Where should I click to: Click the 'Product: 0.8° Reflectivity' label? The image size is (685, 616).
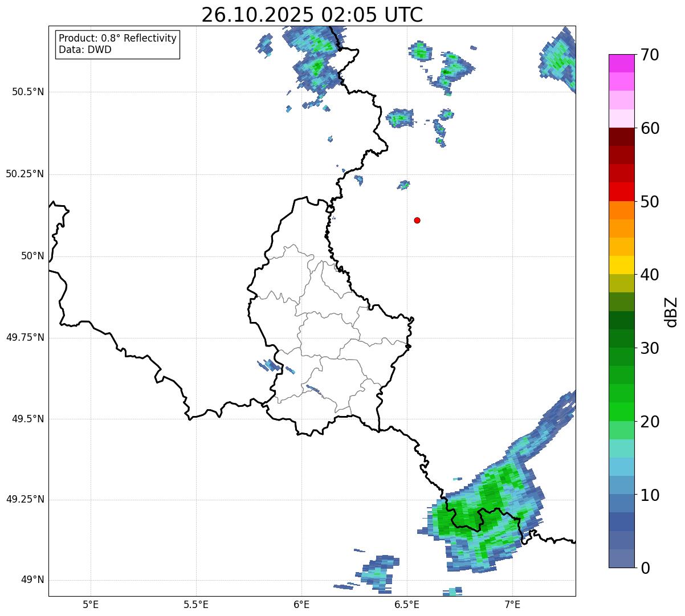tap(118, 38)
